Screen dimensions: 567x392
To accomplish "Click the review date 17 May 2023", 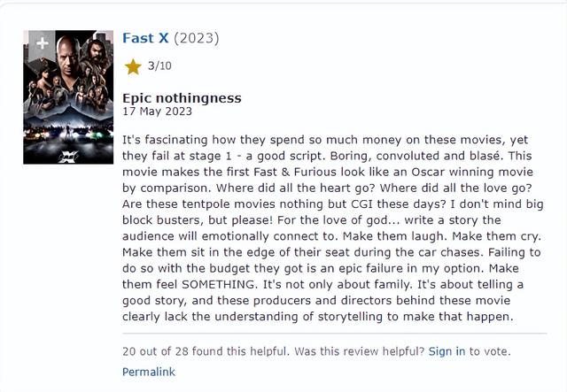I will [156, 111].
